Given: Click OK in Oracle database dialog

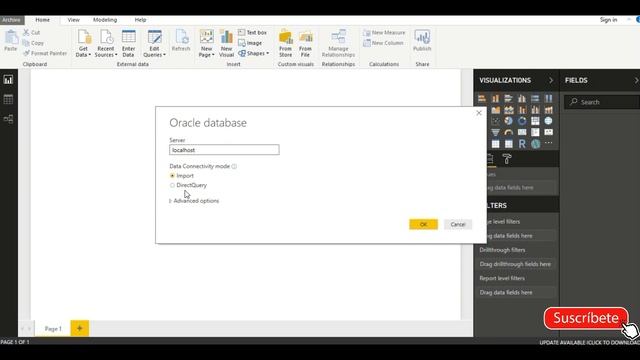Looking at the screenshot, I should point(423,224).
